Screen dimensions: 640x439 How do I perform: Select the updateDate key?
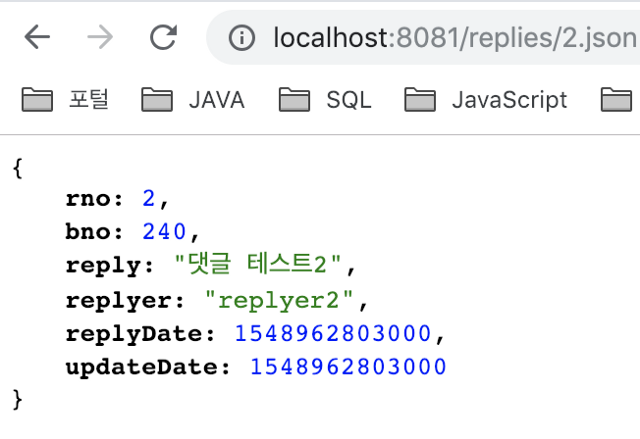point(143,367)
